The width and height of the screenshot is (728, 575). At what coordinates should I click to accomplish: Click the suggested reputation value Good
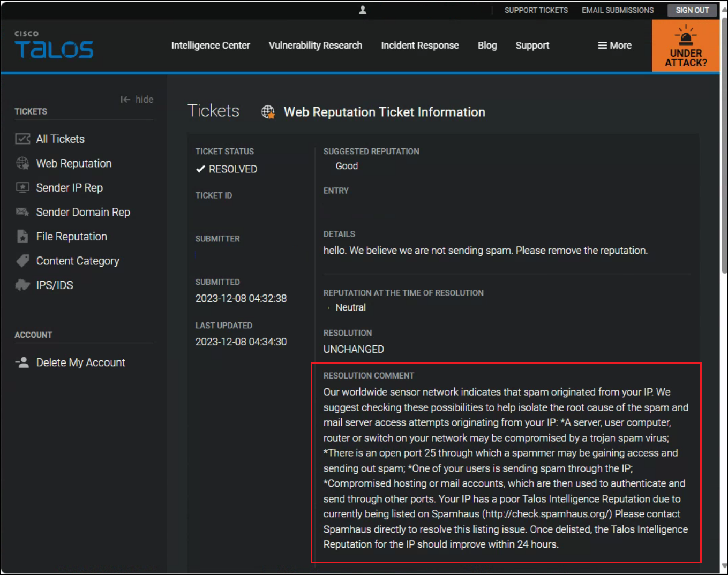[347, 166]
